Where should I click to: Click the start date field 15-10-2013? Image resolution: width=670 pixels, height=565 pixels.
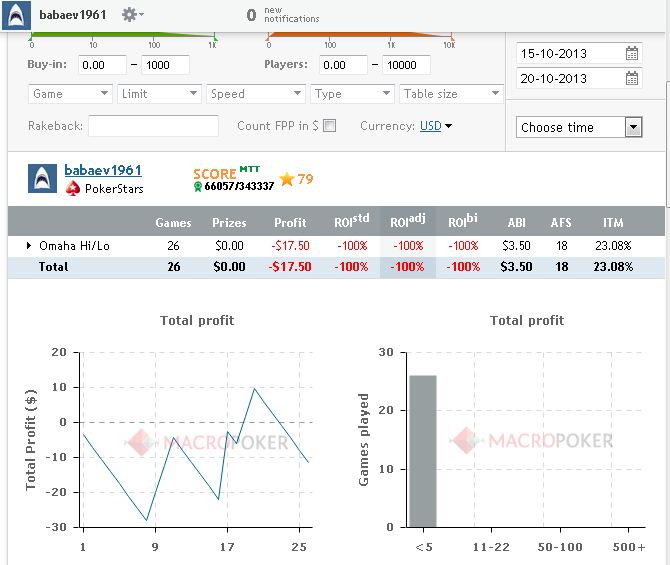pyautogui.click(x=579, y=53)
